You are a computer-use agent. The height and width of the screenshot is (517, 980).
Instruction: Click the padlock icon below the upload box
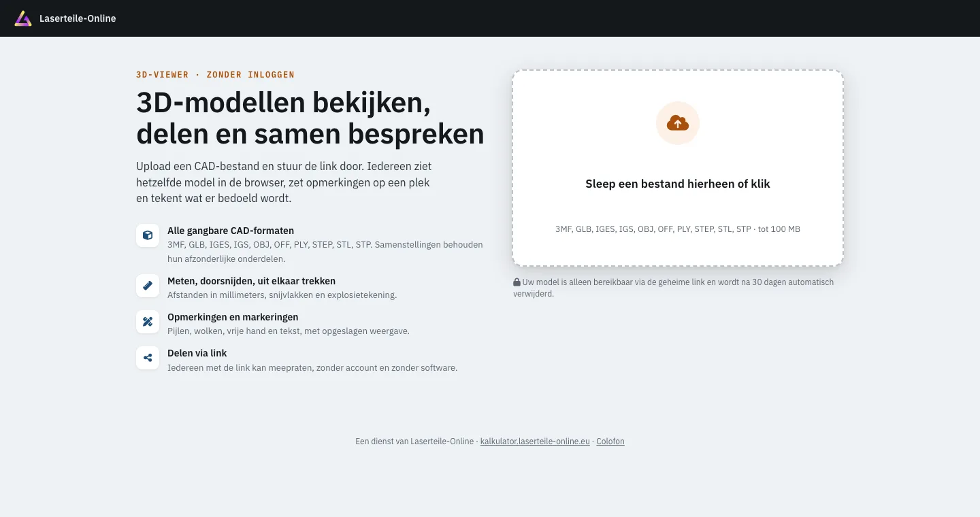517,282
